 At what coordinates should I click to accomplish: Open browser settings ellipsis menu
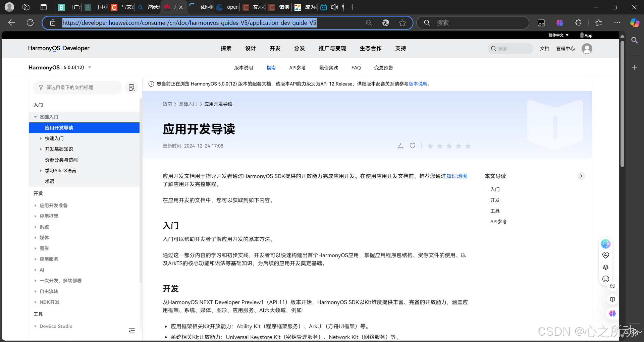point(617,23)
